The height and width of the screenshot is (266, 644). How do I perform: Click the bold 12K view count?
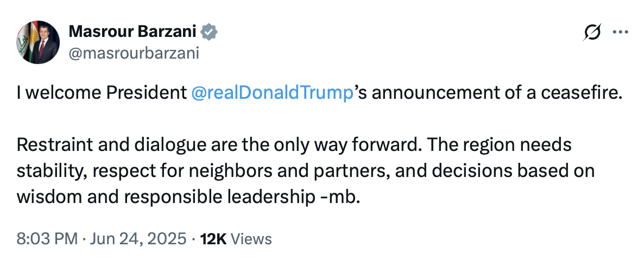click(x=213, y=239)
